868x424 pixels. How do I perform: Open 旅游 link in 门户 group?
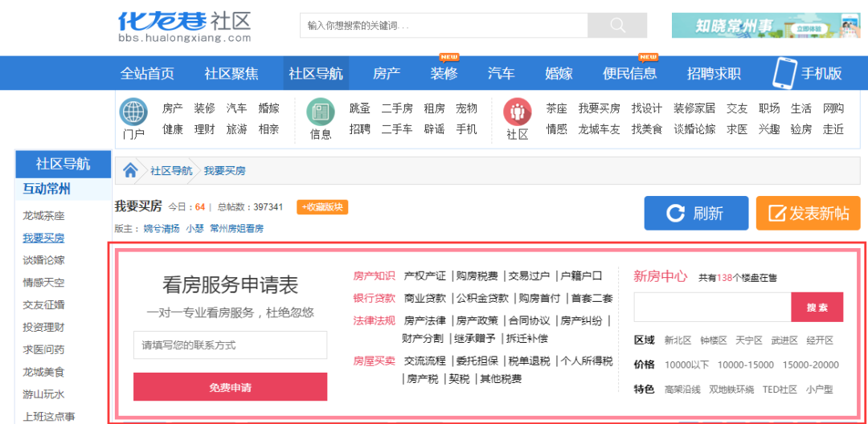point(236,129)
